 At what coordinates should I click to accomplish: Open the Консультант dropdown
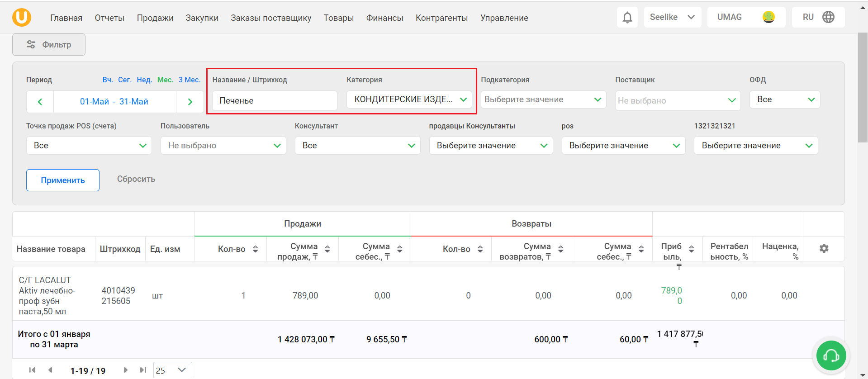coord(358,146)
